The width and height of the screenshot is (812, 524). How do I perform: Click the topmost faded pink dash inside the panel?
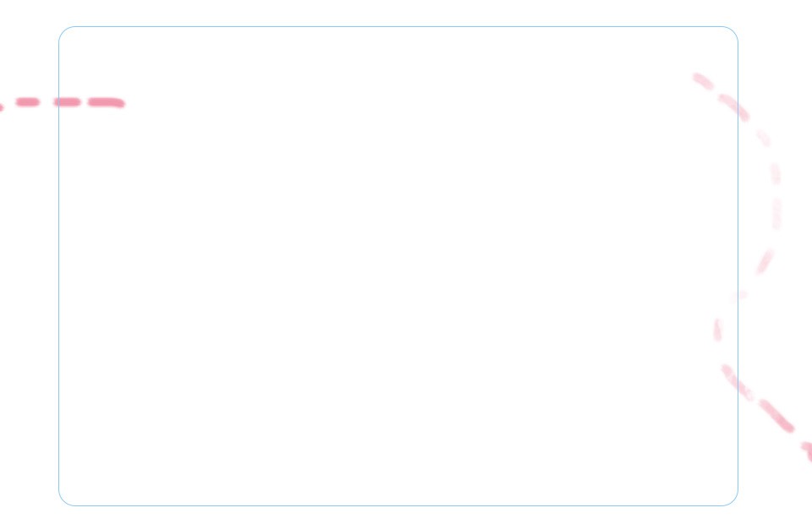(703, 80)
